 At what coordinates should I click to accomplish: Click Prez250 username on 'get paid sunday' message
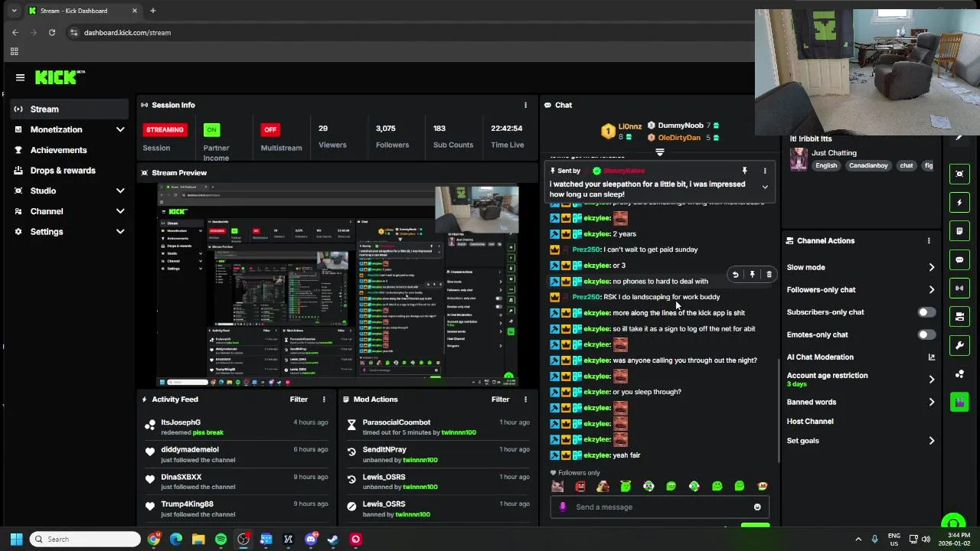586,249
